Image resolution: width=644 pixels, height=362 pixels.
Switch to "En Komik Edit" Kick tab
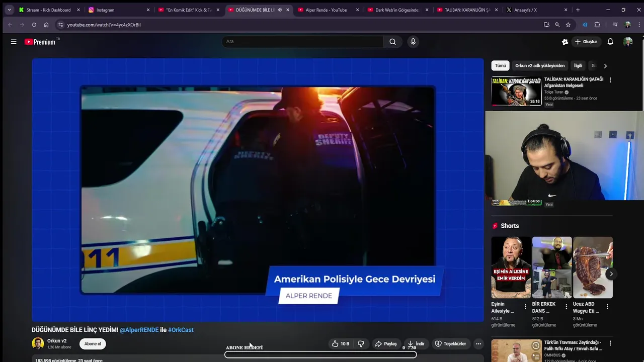(x=188, y=10)
